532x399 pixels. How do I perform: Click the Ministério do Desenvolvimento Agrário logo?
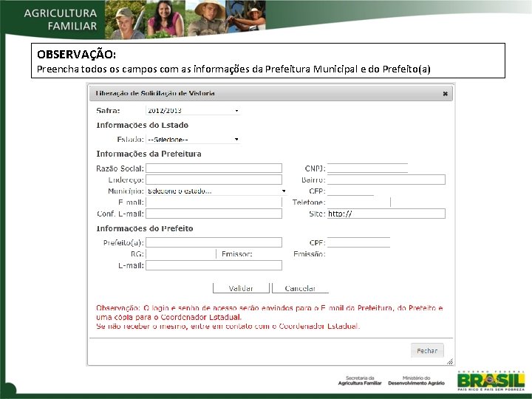point(416,381)
